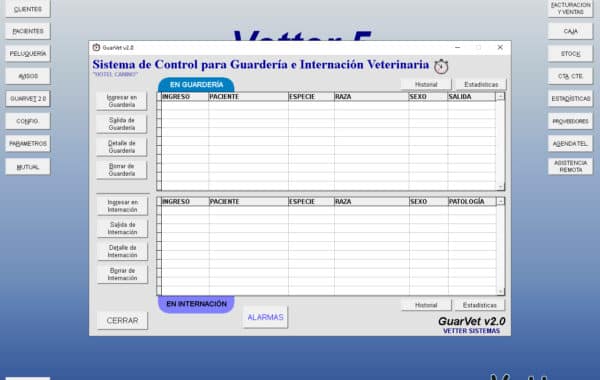Click the AVISOS button in main window
This screenshot has height=380, width=600.
click(28, 76)
